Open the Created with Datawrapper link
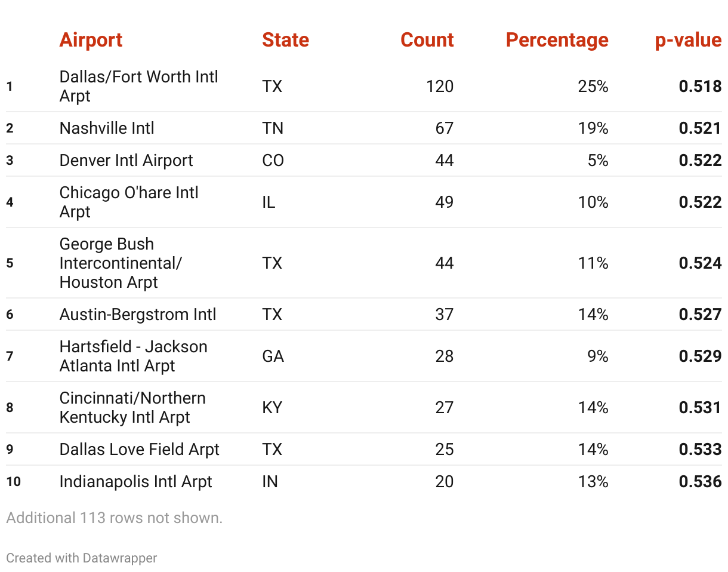The width and height of the screenshot is (728, 572). point(82,558)
